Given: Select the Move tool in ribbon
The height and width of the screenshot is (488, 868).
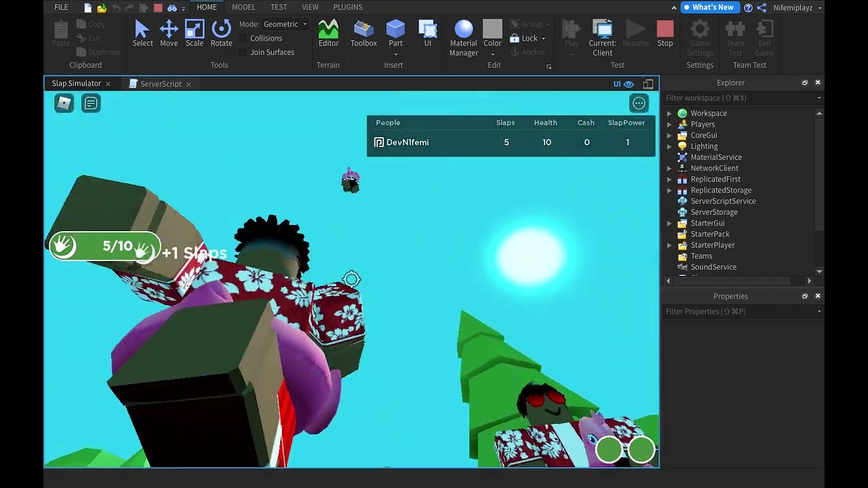Looking at the screenshot, I should (169, 33).
